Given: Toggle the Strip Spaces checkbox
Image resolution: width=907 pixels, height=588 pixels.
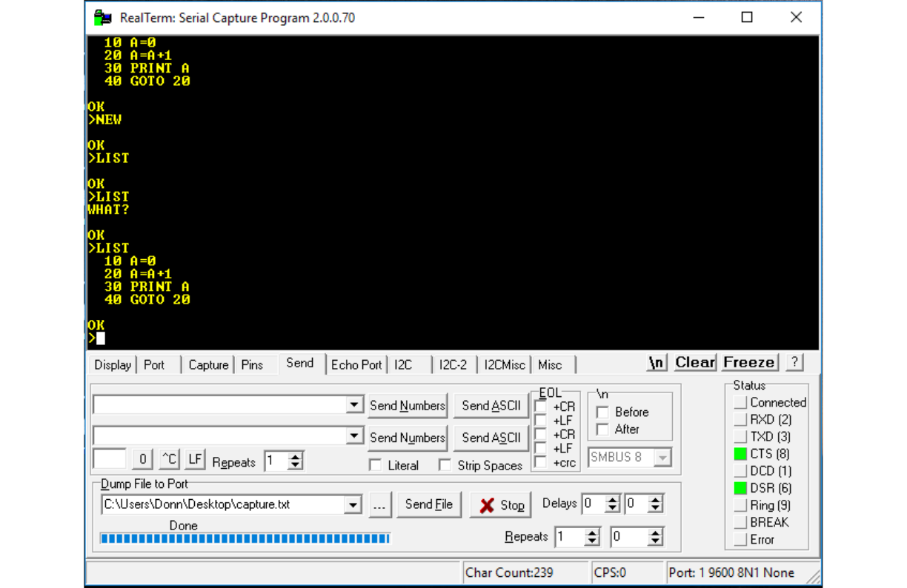Looking at the screenshot, I should point(445,465).
